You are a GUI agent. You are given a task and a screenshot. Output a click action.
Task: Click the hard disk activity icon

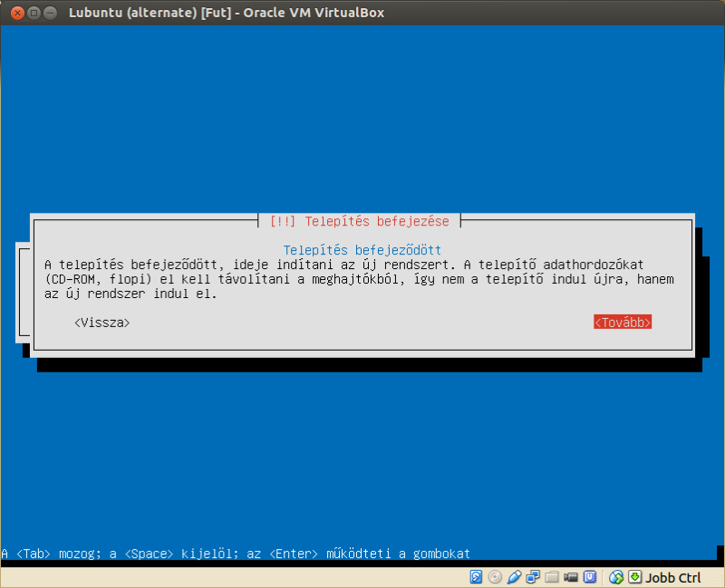[476, 577]
